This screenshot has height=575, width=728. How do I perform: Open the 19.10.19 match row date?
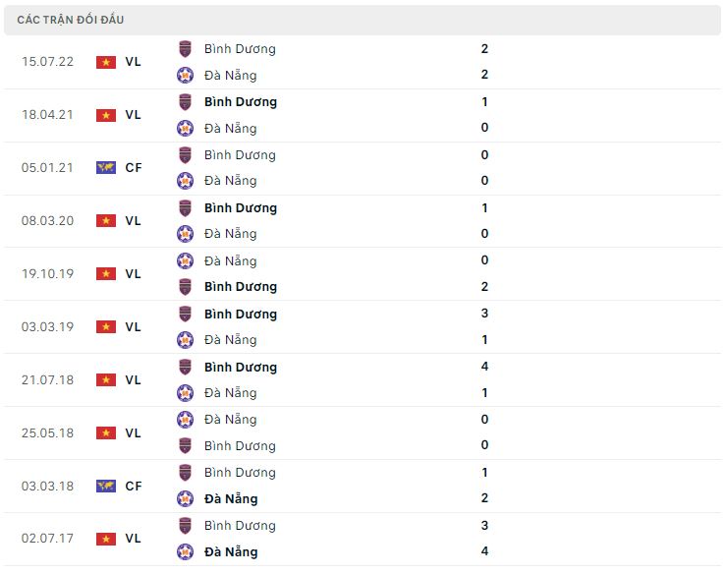tap(46, 274)
